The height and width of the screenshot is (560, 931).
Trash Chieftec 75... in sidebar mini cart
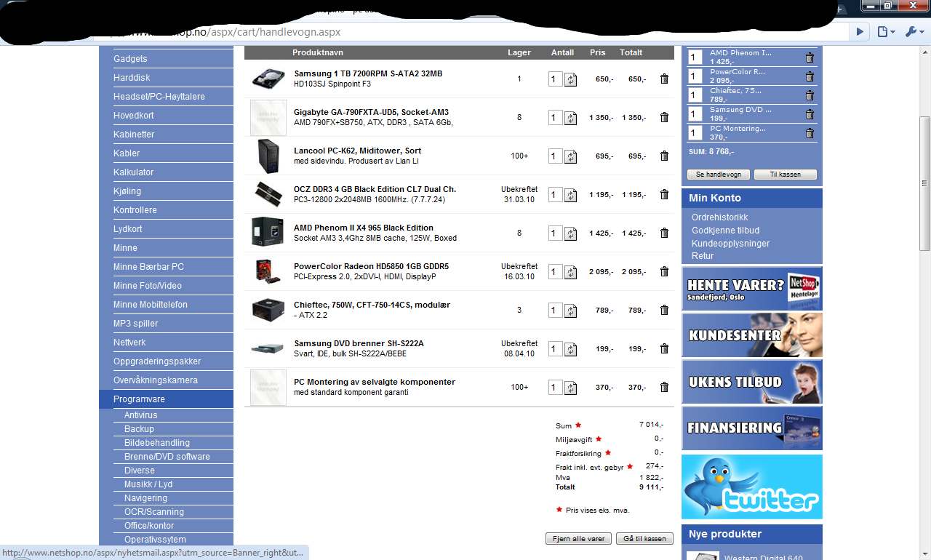[x=810, y=95]
